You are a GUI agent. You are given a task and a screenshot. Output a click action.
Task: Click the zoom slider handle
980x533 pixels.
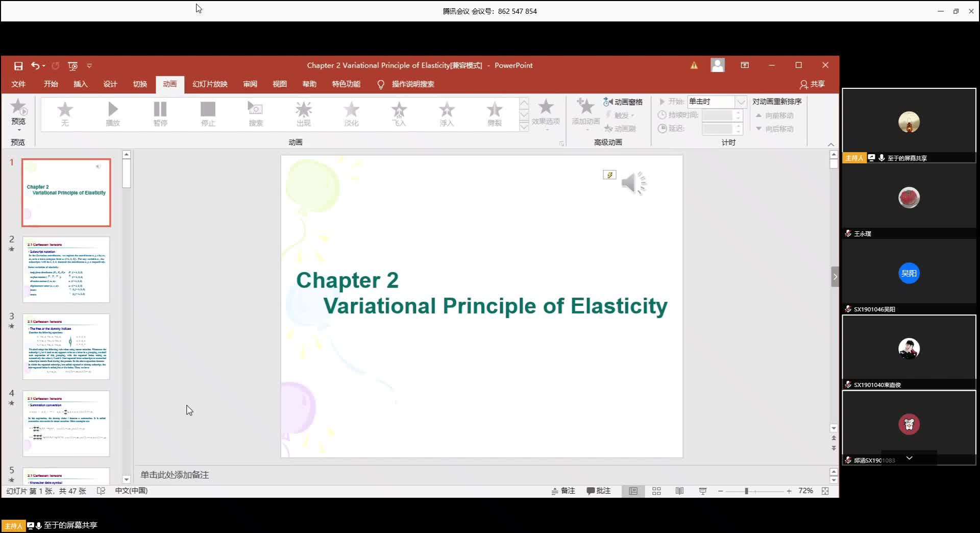coord(746,491)
